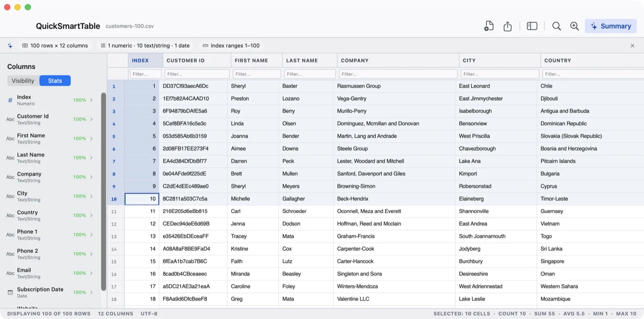The width and height of the screenshot is (644, 319).
Task: Expand the Last Name stats chevron
Action: (91, 158)
